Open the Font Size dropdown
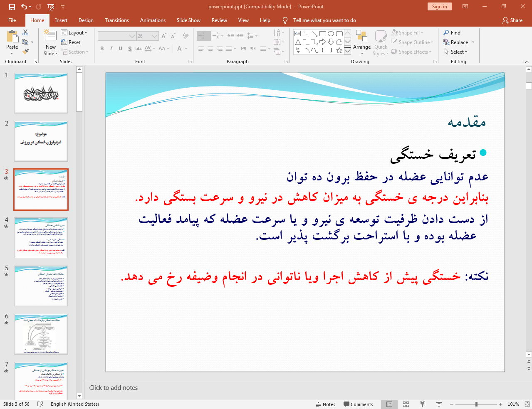The height and width of the screenshot is (409, 532). click(154, 36)
